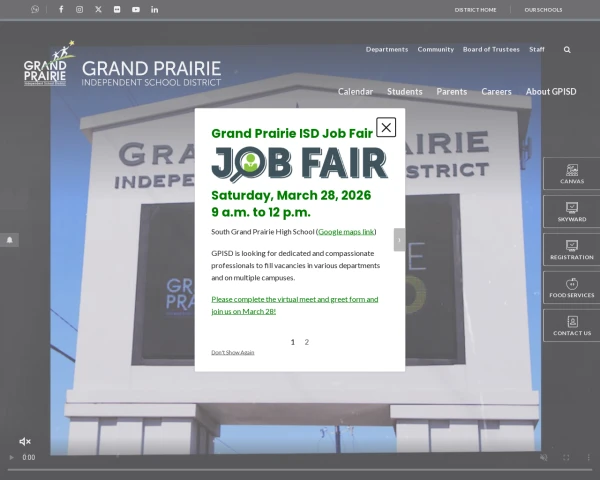Click Don't Show Again link
This screenshot has height=480, width=600.
(x=233, y=353)
